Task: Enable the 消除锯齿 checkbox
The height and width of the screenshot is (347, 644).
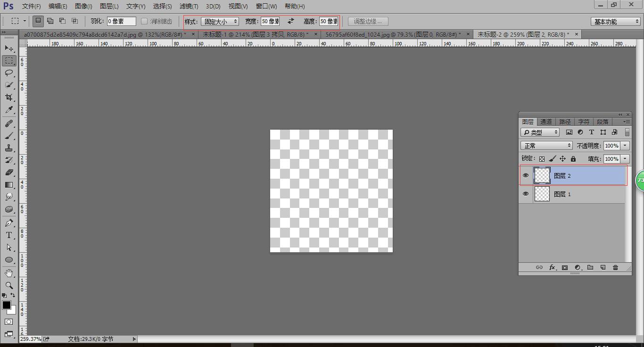Action: [x=145, y=21]
